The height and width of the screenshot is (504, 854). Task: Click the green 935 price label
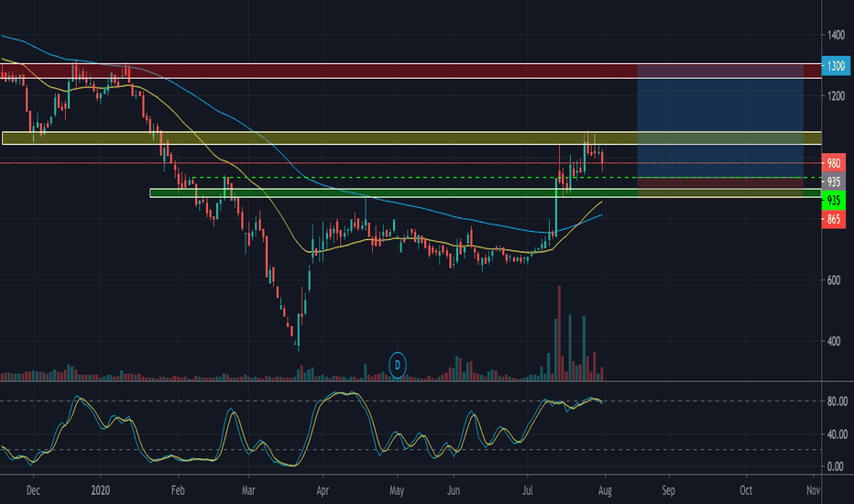[834, 201]
